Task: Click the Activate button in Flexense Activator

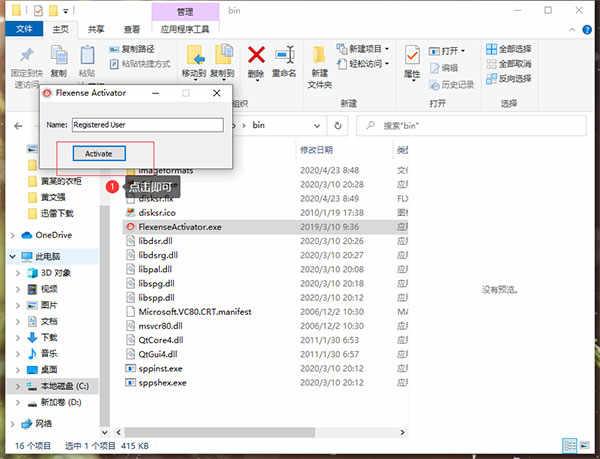Action: tap(99, 153)
